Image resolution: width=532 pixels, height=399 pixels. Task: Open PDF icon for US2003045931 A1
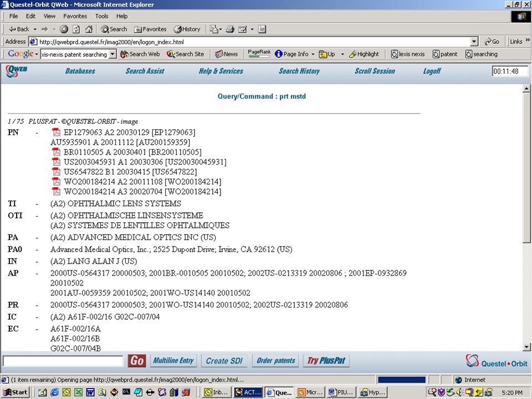click(57, 161)
